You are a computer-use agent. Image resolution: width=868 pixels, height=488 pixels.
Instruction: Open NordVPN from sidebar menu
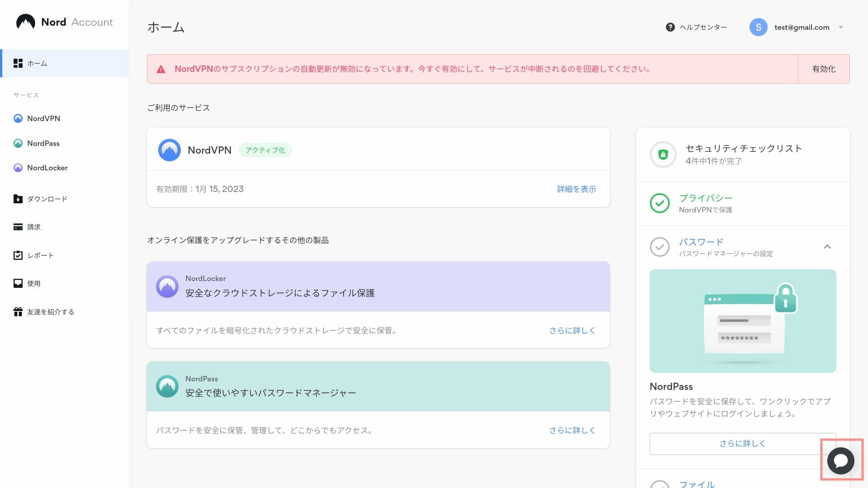pyautogui.click(x=43, y=118)
